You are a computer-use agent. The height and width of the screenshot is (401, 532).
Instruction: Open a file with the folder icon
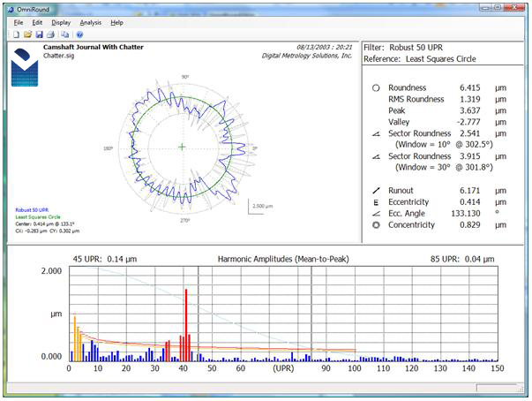[28, 34]
